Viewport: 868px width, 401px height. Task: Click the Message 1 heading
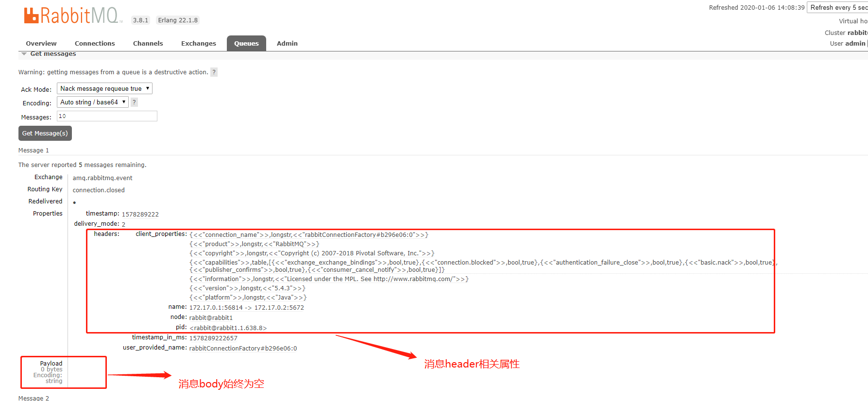34,150
